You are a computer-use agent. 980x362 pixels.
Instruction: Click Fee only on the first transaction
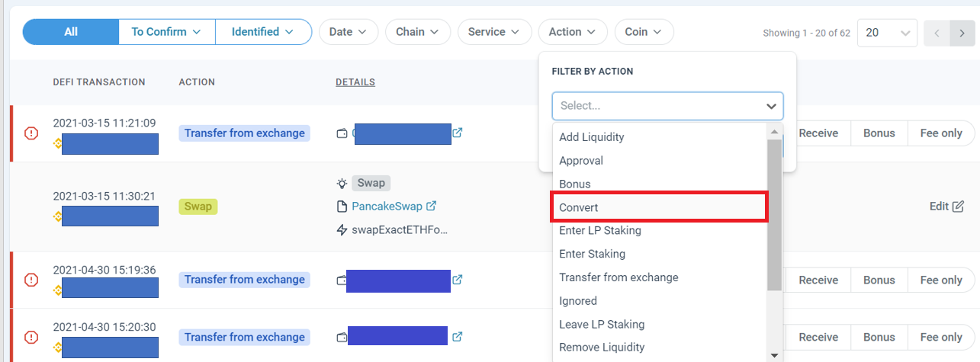click(941, 133)
